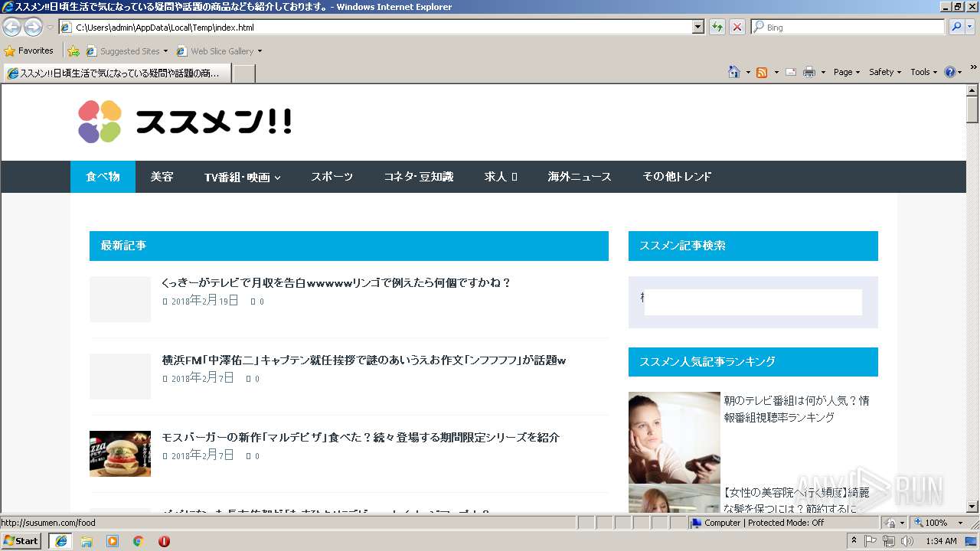Open the address bar history dropdown
The image size is (980, 551).
[x=697, y=28]
